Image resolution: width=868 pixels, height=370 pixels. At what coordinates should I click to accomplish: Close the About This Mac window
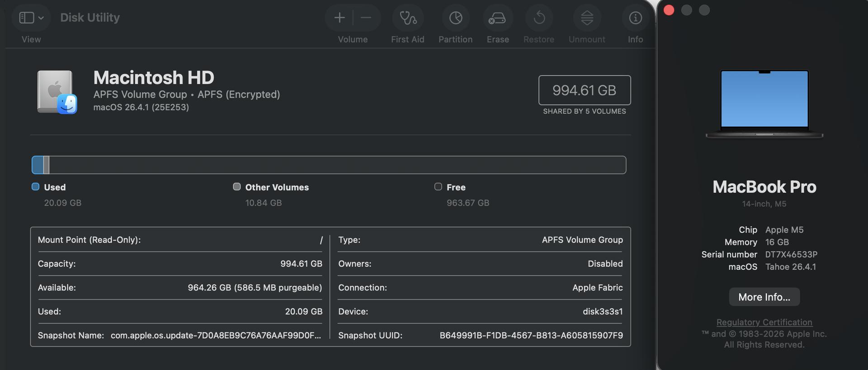pos(669,10)
